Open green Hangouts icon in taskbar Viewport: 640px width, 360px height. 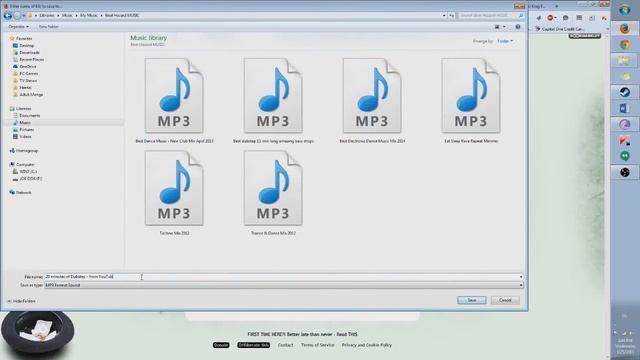tap(624, 156)
